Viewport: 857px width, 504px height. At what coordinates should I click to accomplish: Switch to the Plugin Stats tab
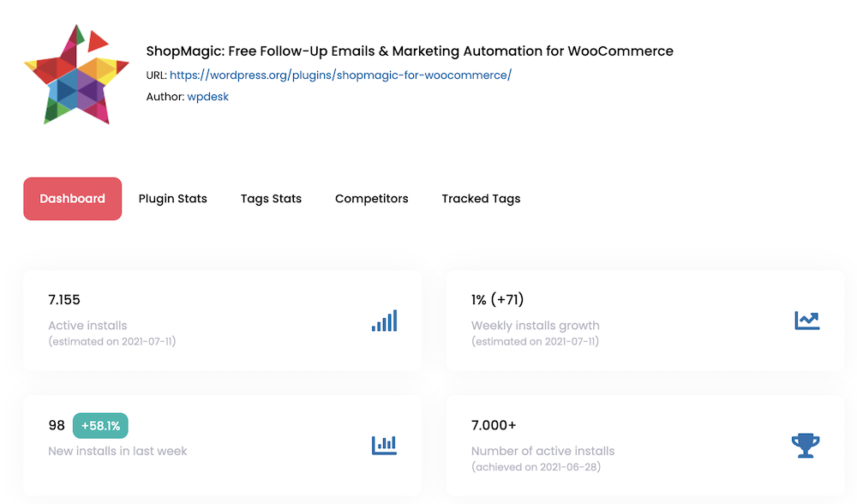(173, 199)
